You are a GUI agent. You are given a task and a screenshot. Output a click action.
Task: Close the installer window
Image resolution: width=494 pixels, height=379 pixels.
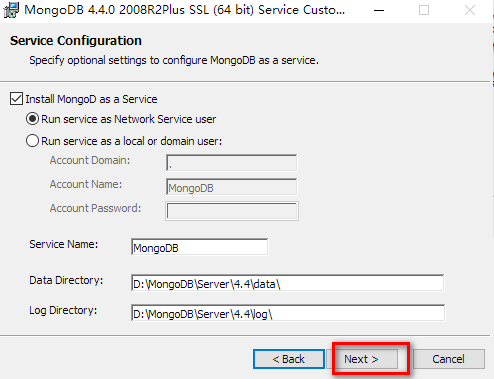pos(470,10)
